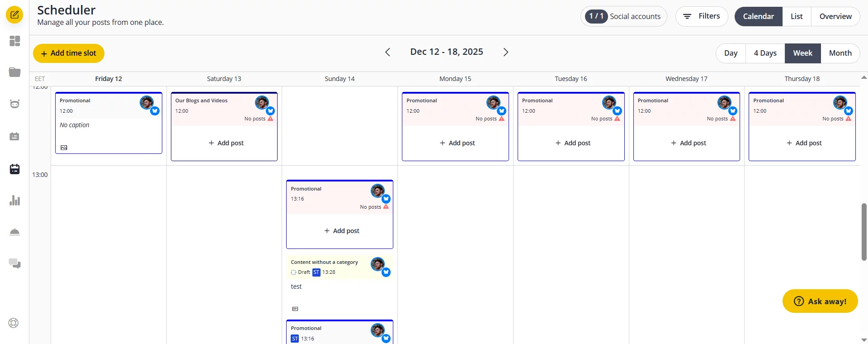Open the Filters button
868x344 pixels.
702,16
